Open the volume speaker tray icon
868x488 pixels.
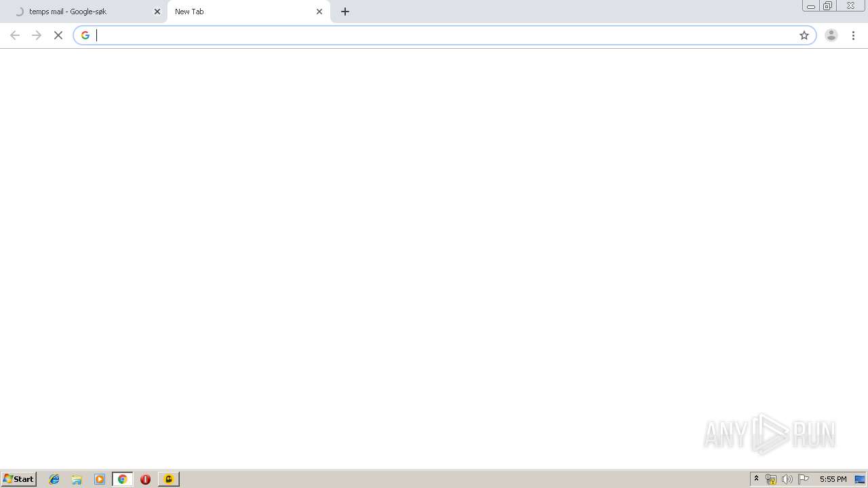click(787, 479)
